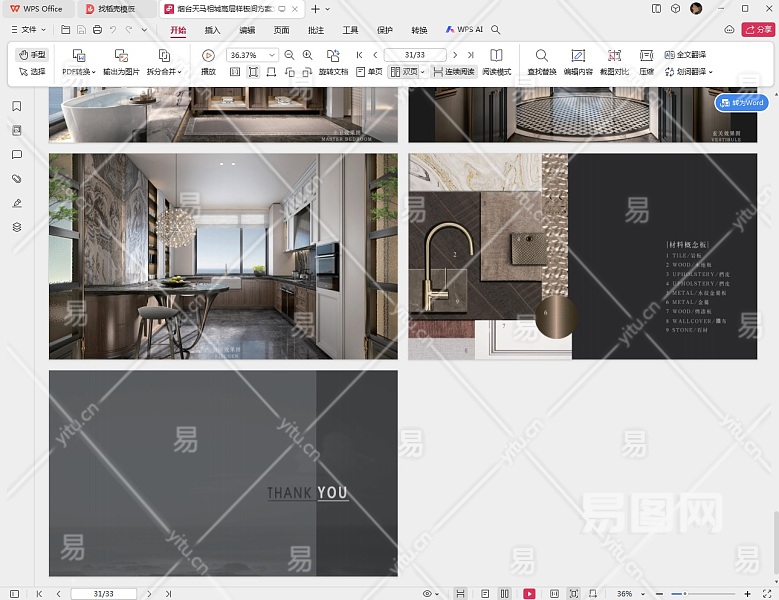
Task: Click the 播放 (play) slideshow icon
Action: [x=208, y=56]
